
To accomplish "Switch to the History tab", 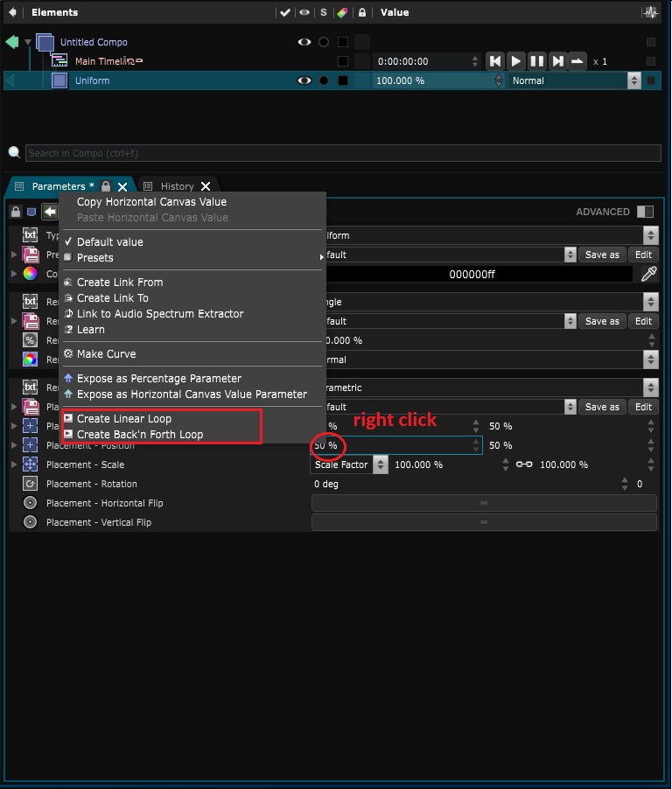I will pyautogui.click(x=176, y=186).
